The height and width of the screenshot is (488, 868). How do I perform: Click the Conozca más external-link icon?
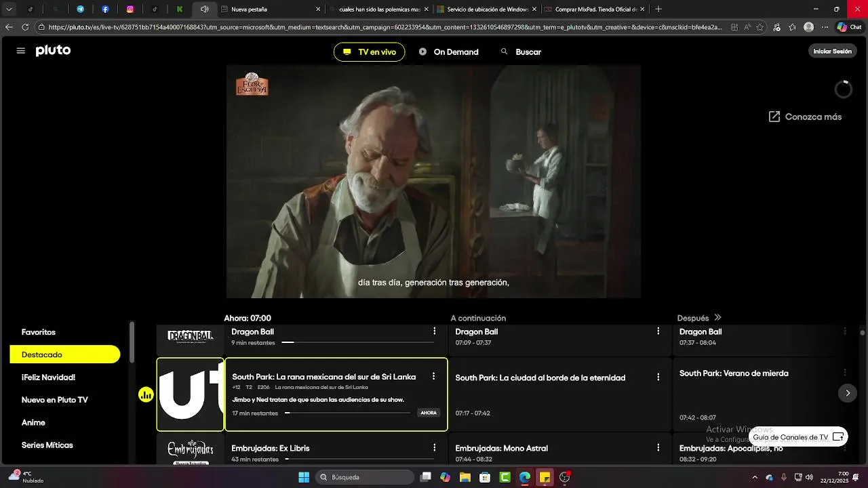(x=774, y=117)
